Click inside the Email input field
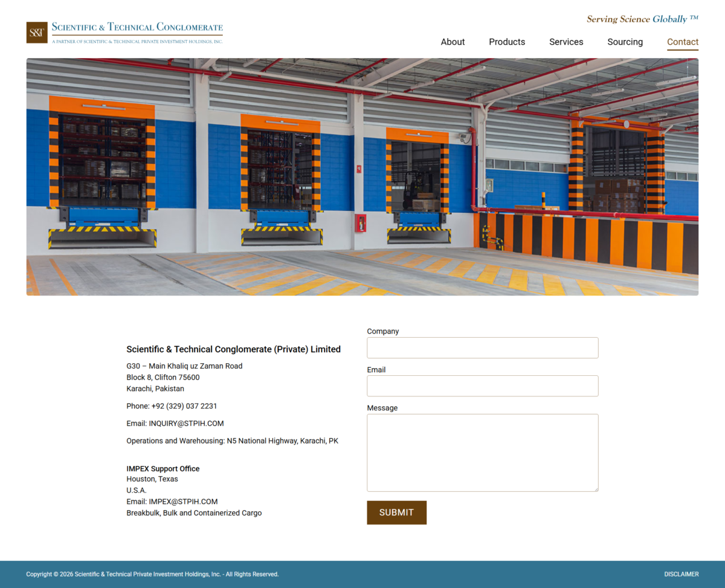The image size is (725, 588). point(482,386)
